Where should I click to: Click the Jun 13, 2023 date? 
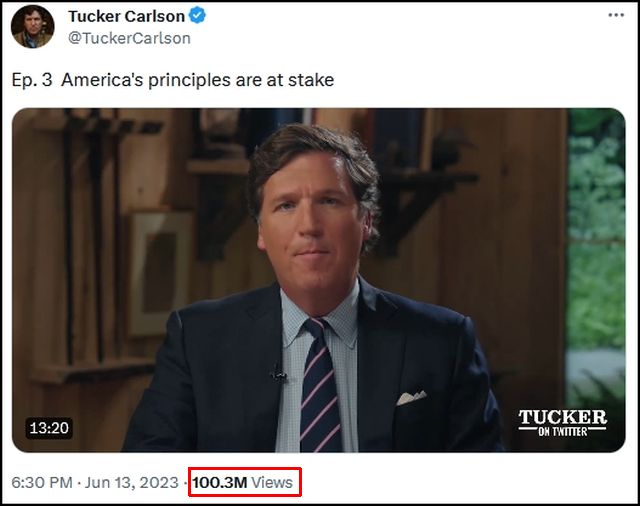(132, 483)
